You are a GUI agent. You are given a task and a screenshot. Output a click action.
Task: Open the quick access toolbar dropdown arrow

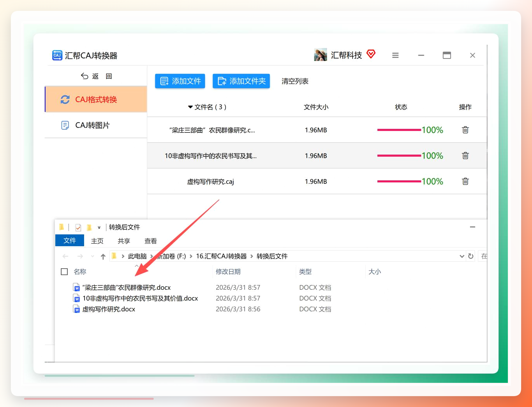pos(99,228)
